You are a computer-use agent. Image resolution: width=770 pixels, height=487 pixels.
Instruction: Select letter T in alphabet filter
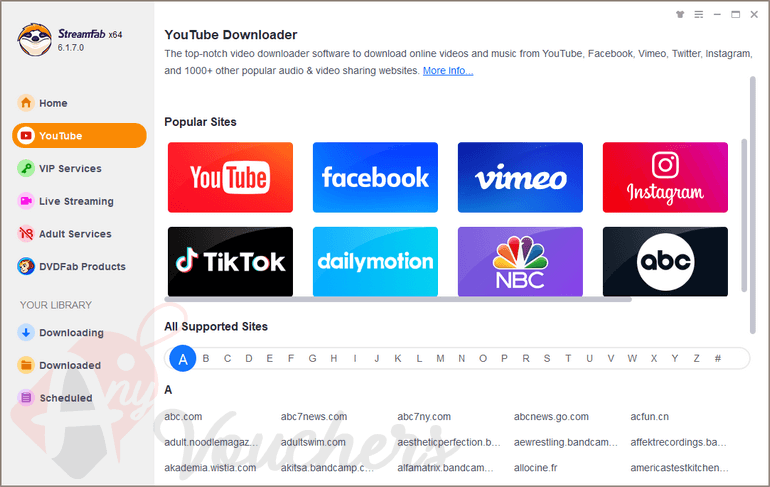(x=568, y=358)
